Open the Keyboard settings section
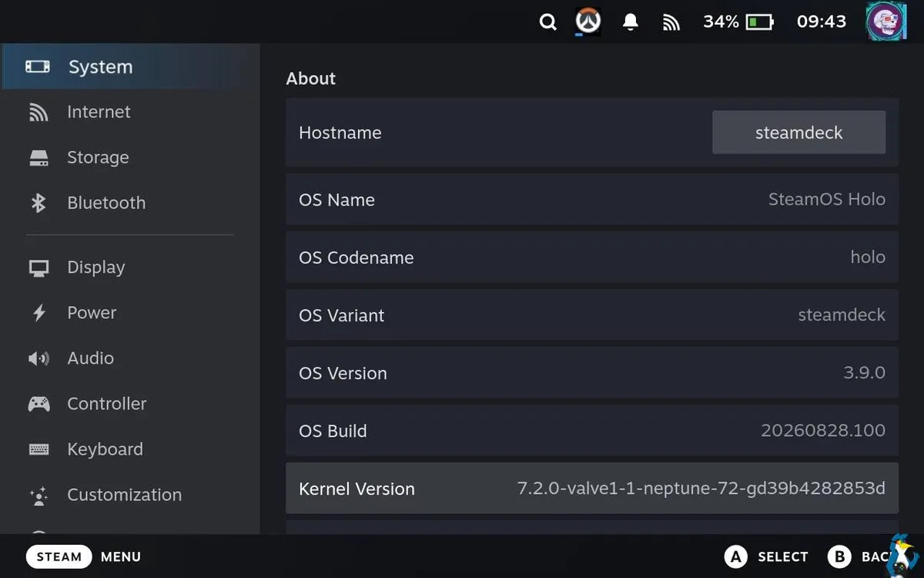924x578 pixels. [x=130, y=449]
